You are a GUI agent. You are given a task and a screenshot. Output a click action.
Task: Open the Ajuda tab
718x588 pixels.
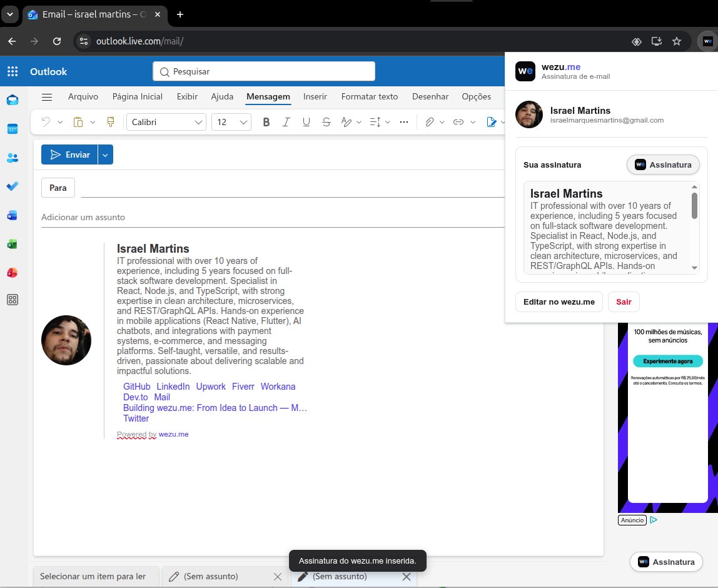click(222, 96)
